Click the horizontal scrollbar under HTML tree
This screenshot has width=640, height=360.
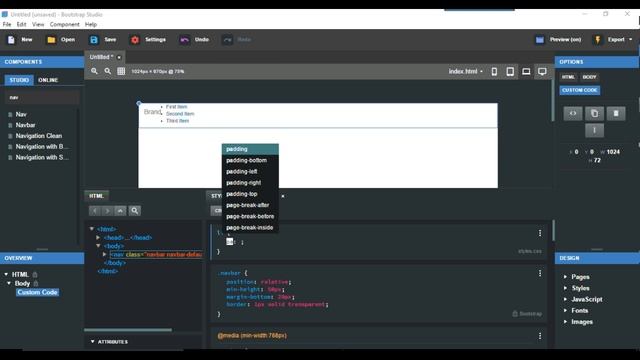click(x=128, y=330)
